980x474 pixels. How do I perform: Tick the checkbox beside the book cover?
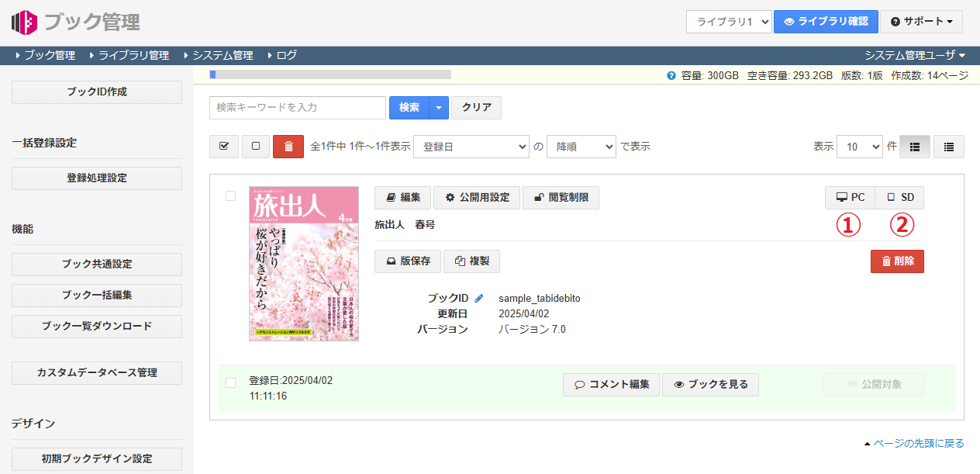230,196
